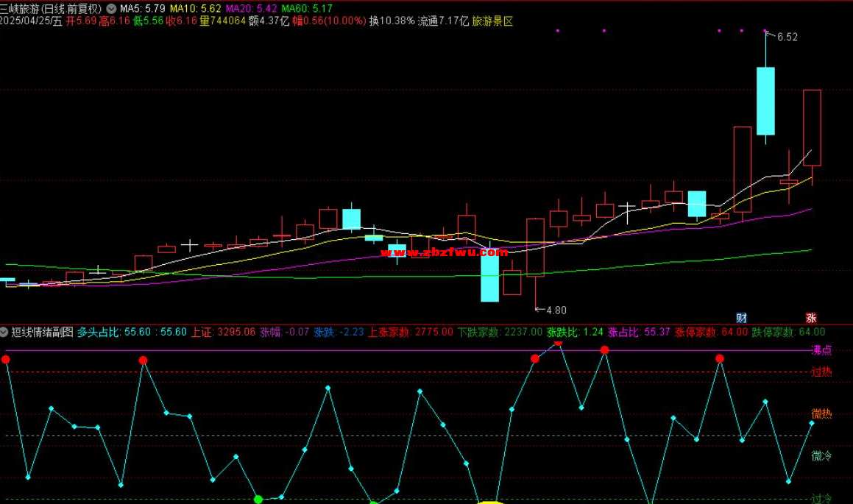The height and width of the screenshot is (504, 853).
Task: Click the high price 高6.16
Action: pyautogui.click(x=114, y=21)
